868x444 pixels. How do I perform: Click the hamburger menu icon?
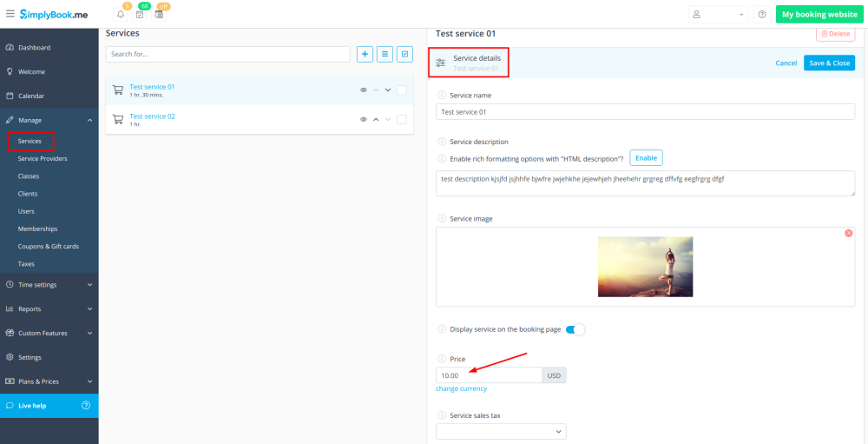10,14
